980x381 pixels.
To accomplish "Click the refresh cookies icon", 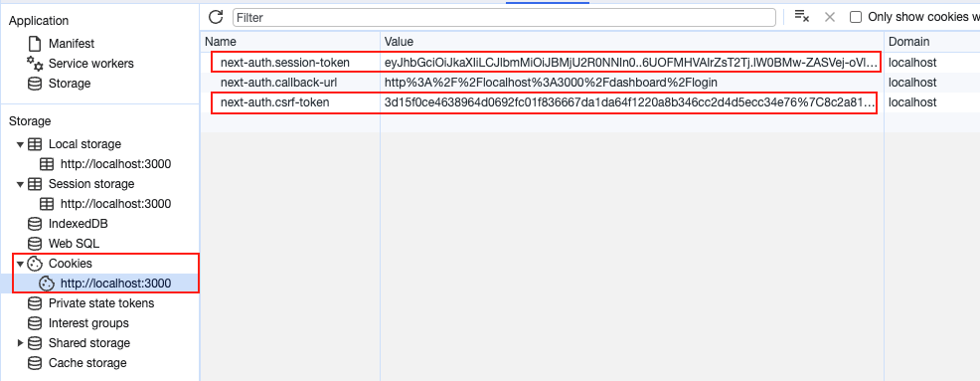I will [216, 17].
